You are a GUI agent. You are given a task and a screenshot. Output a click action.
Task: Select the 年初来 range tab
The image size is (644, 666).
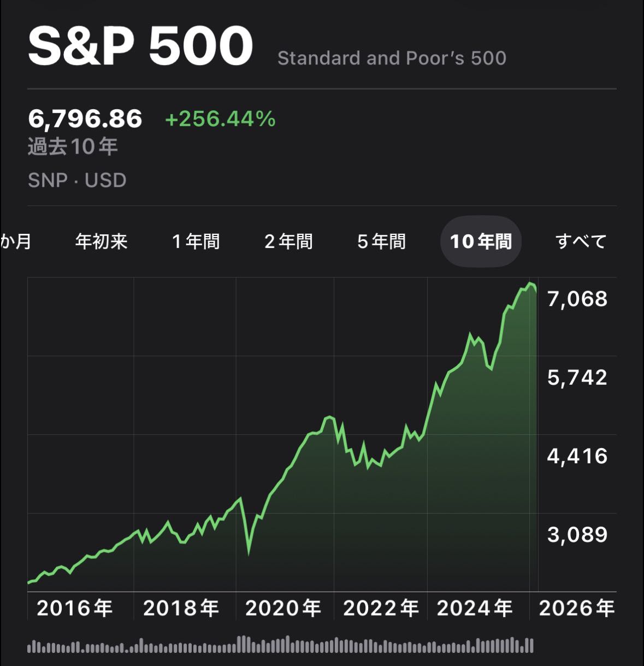tap(101, 241)
